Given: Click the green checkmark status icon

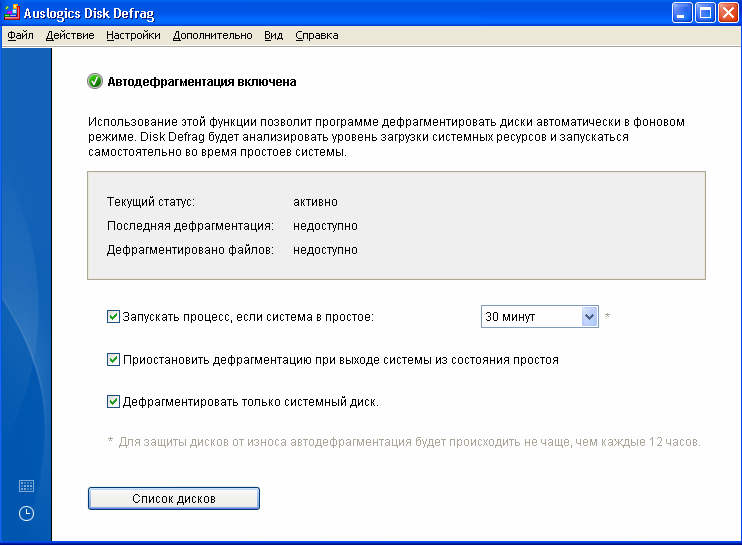Looking at the screenshot, I should [95, 81].
